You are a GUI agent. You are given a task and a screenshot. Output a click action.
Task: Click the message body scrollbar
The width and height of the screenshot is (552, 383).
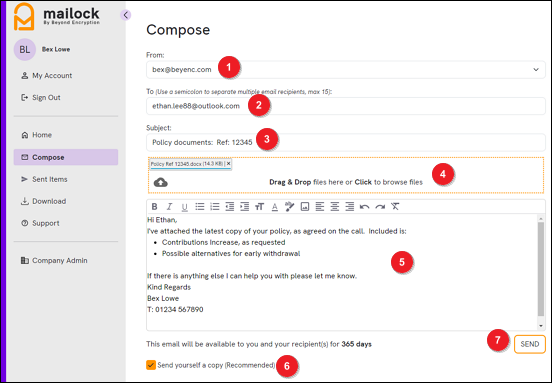click(541, 269)
